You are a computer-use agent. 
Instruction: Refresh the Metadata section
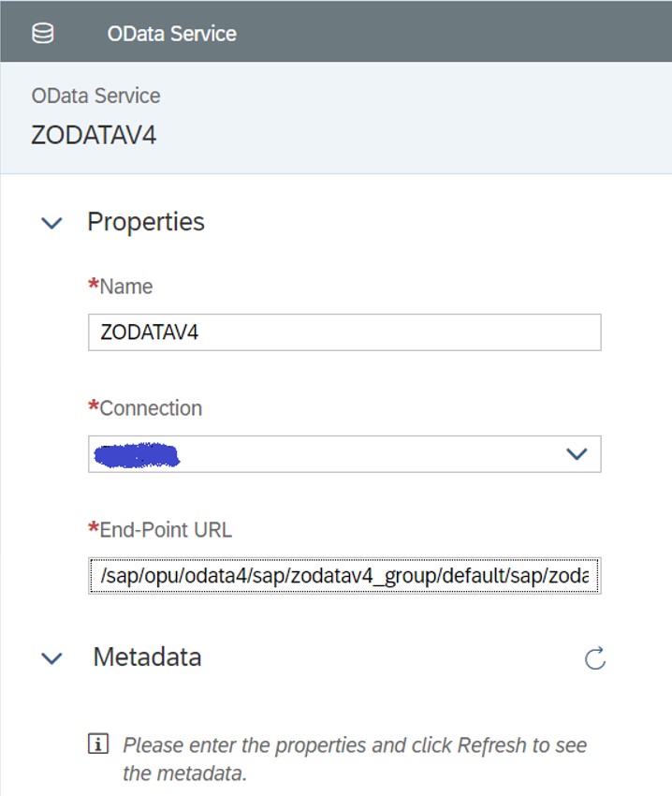[595, 658]
